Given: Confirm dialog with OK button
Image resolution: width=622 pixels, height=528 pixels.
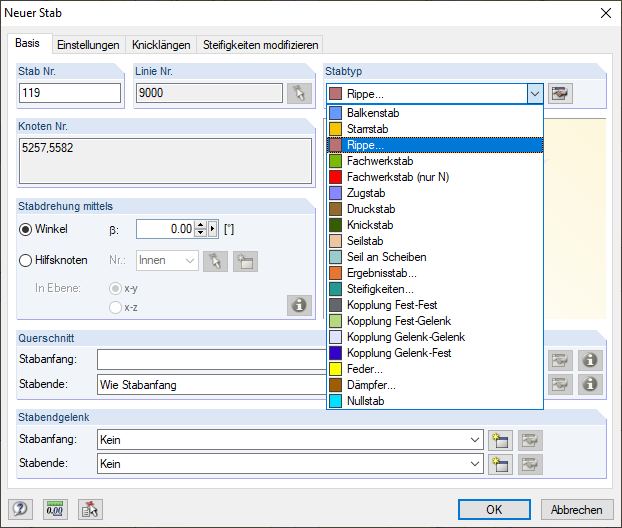Looking at the screenshot, I should [x=494, y=509].
